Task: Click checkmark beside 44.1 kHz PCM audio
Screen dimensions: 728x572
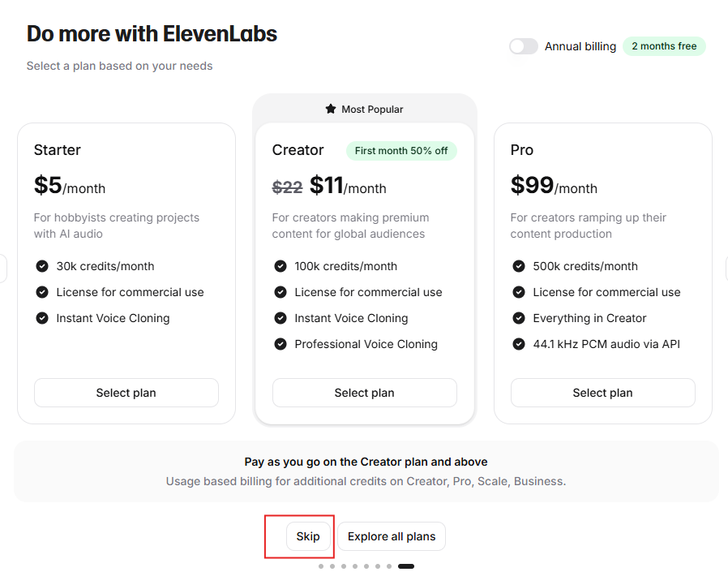Action: click(519, 344)
